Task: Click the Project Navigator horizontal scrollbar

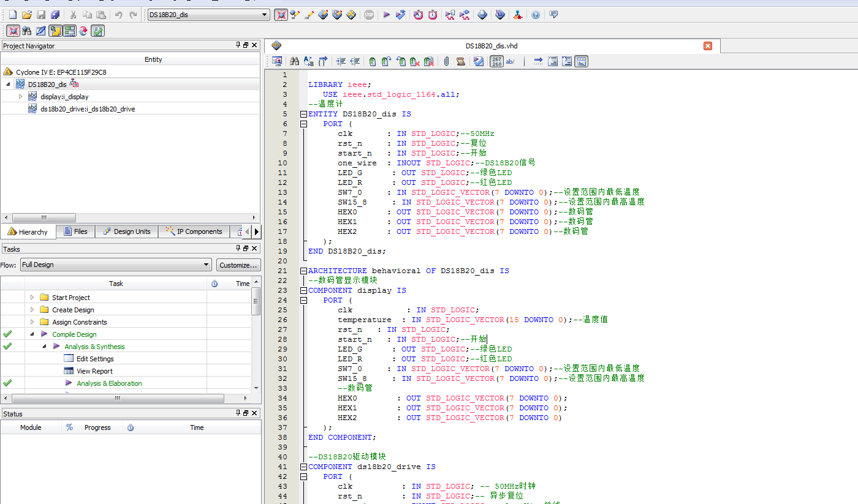Action: (44, 217)
